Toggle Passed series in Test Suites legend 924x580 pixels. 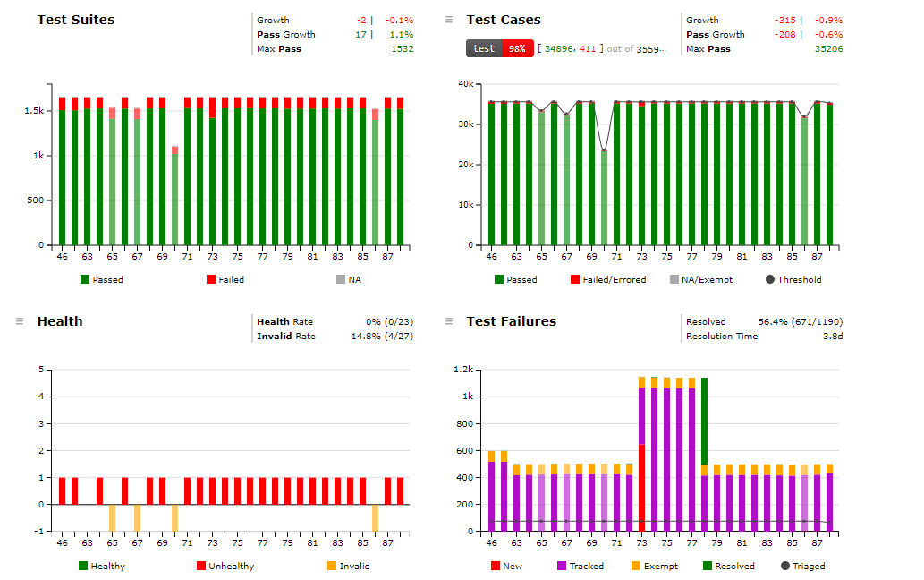pos(101,279)
